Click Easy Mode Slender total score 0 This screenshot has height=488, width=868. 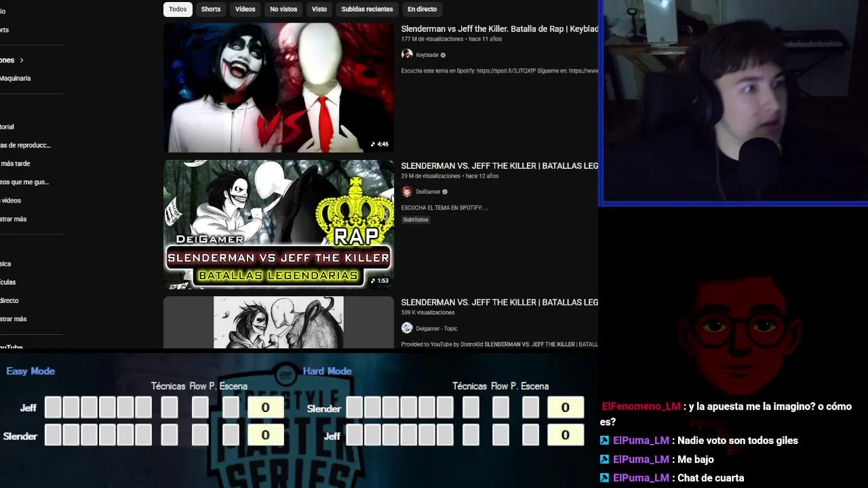point(265,435)
